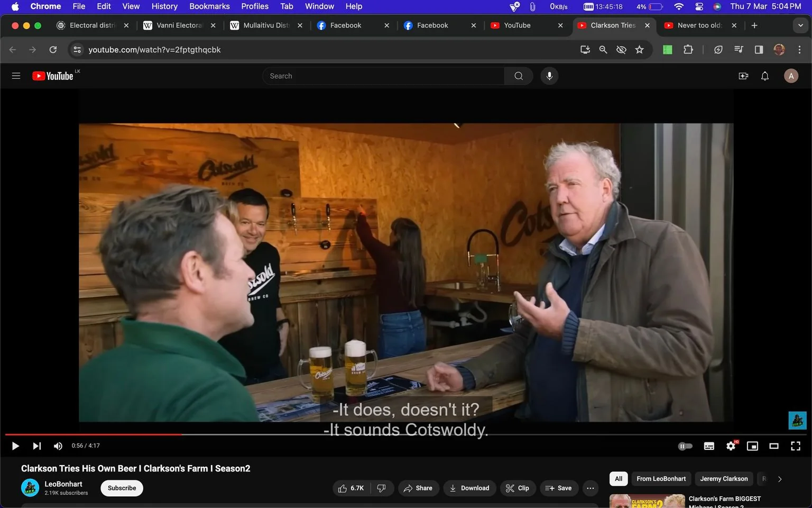Screen dimensions: 812x508
Task: Switch to miniplayer
Action: [x=752, y=446]
